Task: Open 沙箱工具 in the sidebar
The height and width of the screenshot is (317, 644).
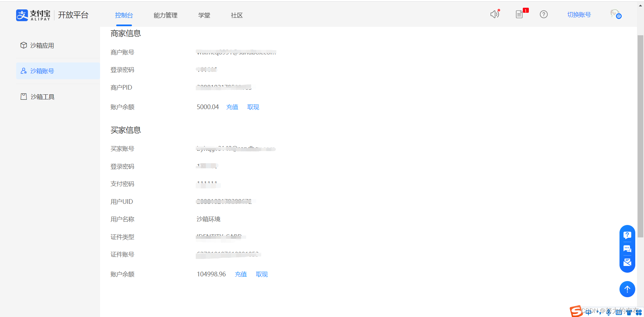Action: (x=42, y=97)
